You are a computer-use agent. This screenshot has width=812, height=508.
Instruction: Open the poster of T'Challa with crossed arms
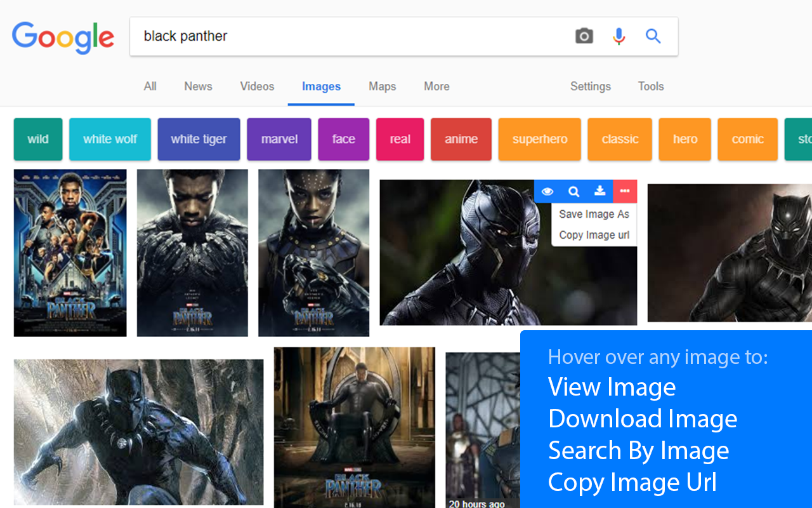[192, 253]
